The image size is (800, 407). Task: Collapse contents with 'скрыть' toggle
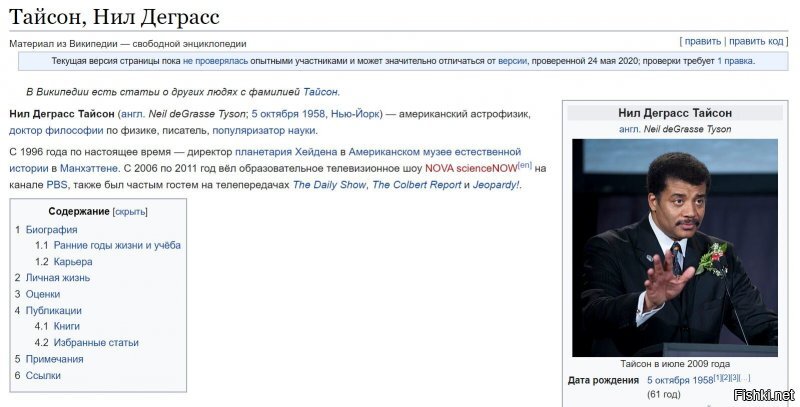tap(130, 212)
